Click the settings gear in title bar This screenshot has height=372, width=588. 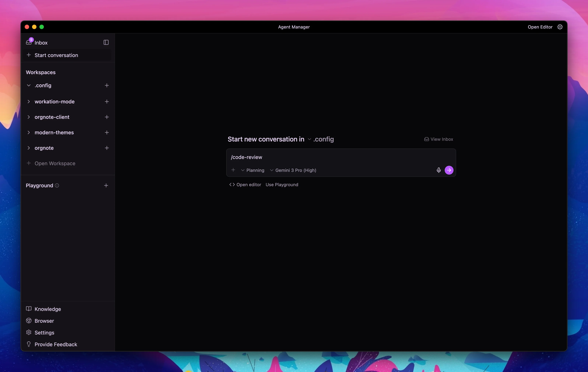(560, 27)
